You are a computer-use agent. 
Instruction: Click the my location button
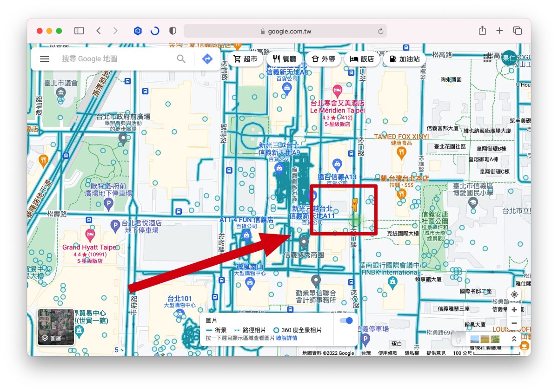point(514,294)
